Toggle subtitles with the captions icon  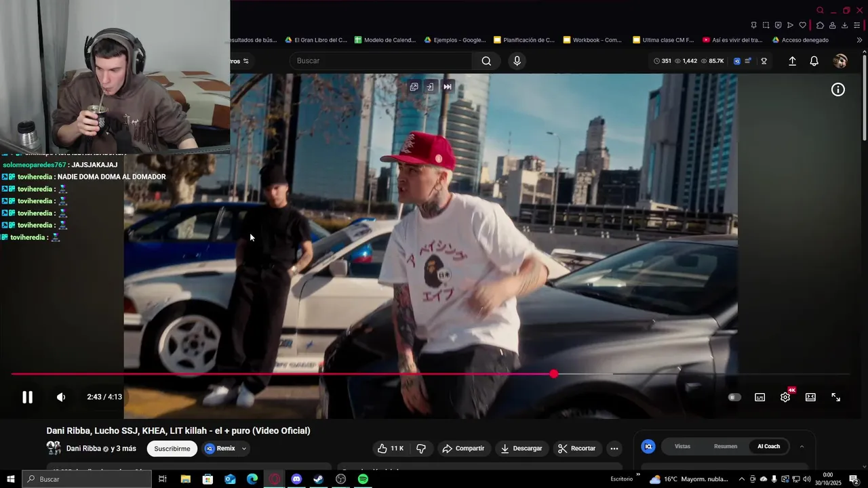click(760, 397)
